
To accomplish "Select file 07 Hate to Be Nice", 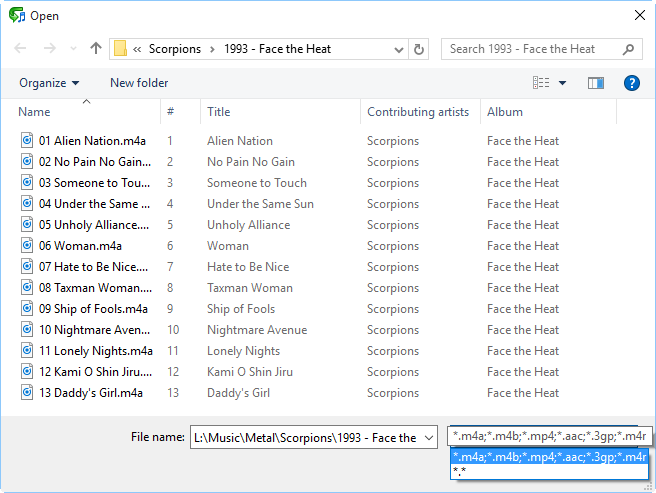I will click(93, 267).
